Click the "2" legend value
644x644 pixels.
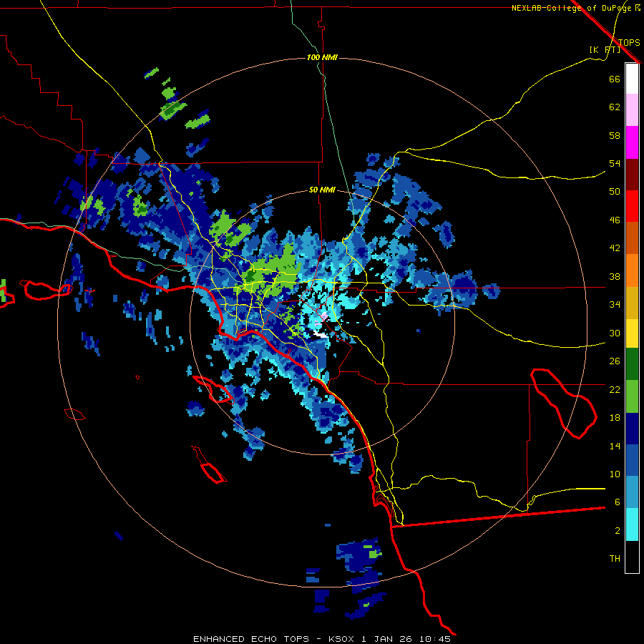617,531
